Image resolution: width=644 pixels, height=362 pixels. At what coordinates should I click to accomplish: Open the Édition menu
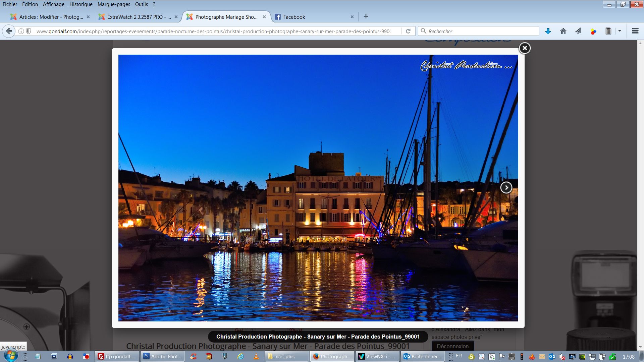pyautogui.click(x=30, y=4)
